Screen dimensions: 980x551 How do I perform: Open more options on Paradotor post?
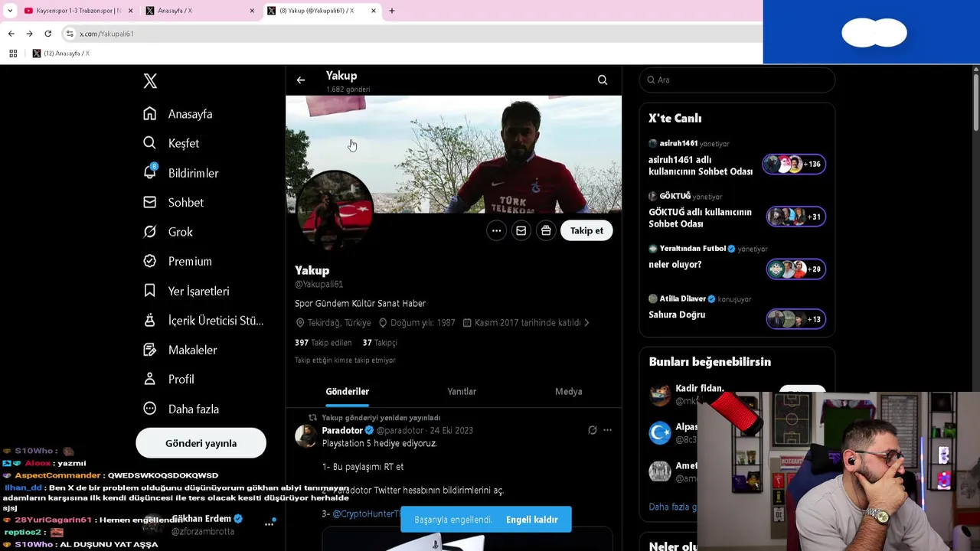pyautogui.click(x=607, y=430)
